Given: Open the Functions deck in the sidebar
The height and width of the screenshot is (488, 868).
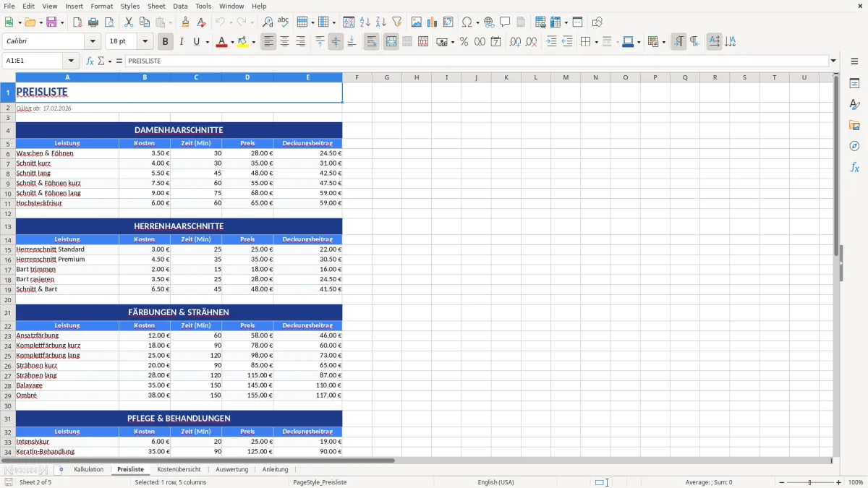Looking at the screenshot, I should [x=855, y=167].
